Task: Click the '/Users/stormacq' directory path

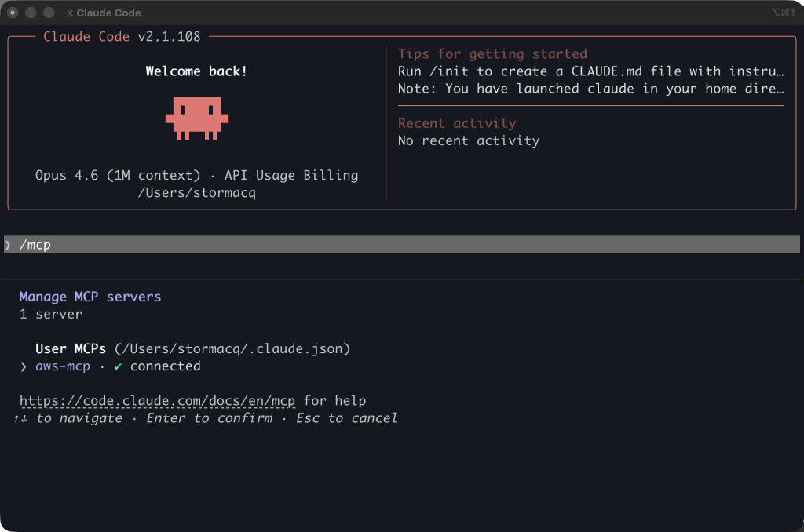Action: coord(197,193)
